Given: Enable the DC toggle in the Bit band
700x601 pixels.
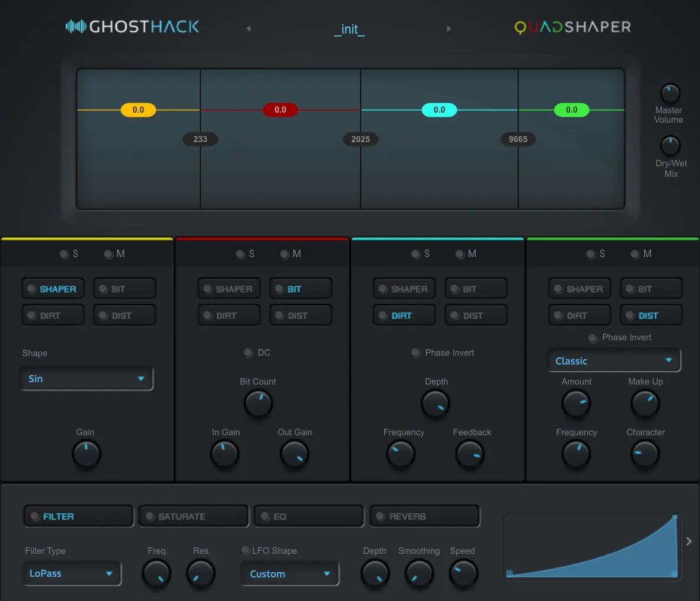Looking at the screenshot, I should coord(248,352).
